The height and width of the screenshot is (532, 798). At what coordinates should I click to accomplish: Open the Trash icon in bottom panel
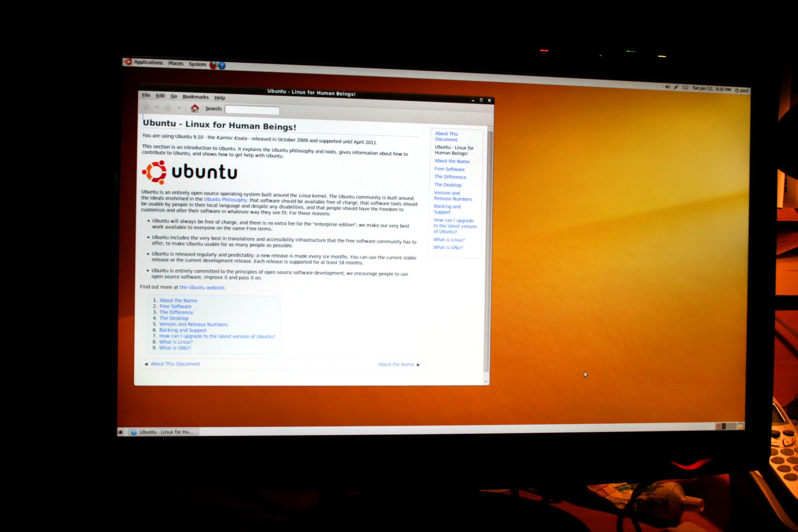(741, 426)
